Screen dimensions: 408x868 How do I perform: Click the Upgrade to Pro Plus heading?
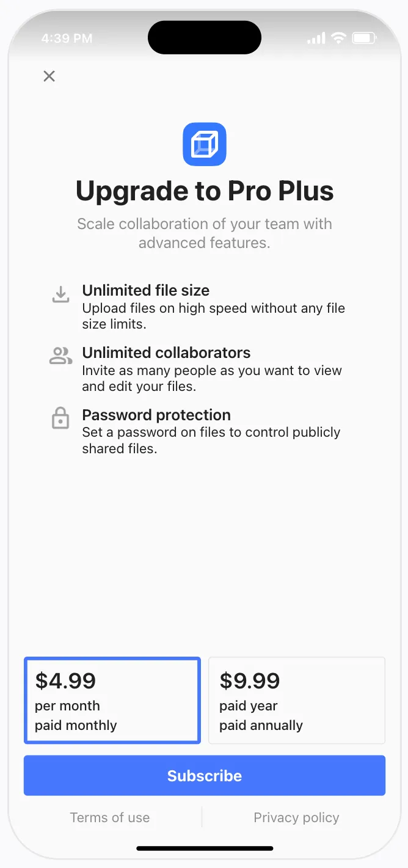(x=205, y=191)
